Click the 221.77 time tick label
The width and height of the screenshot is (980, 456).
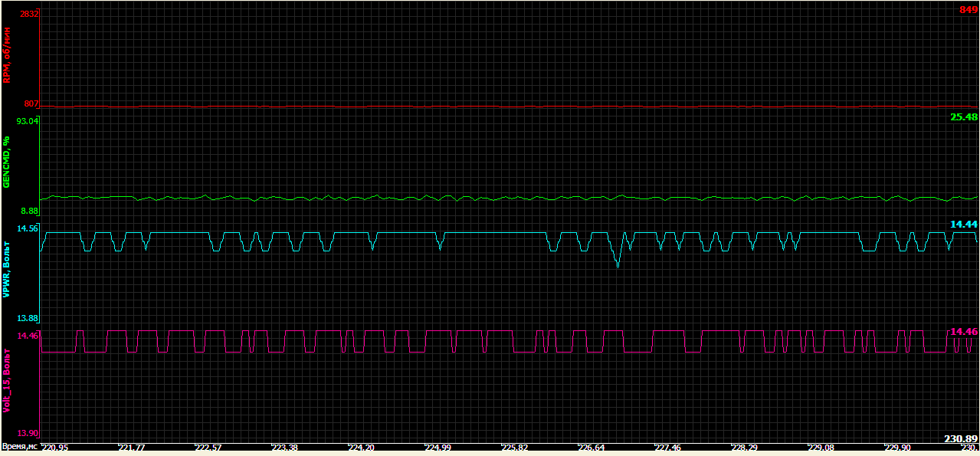[132, 448]
